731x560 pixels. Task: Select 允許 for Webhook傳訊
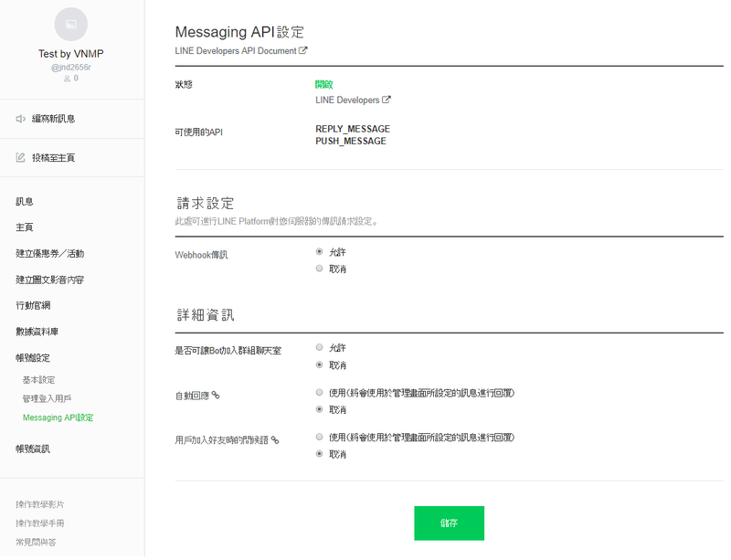[x=319, y=252]
